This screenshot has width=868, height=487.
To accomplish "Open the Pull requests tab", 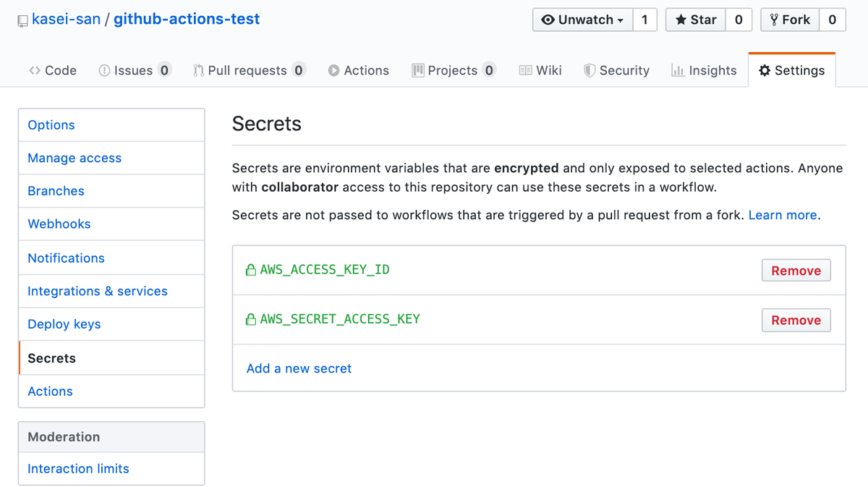I will tap(250, 70).
